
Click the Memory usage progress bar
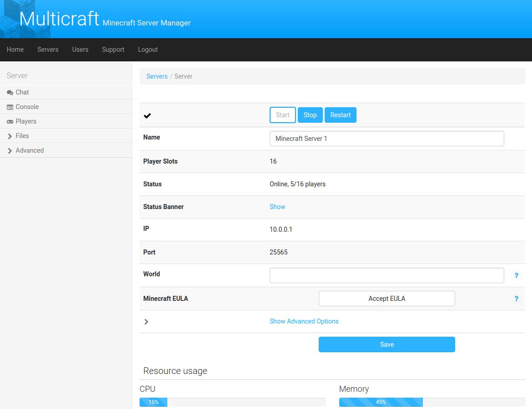pos(432,402)
